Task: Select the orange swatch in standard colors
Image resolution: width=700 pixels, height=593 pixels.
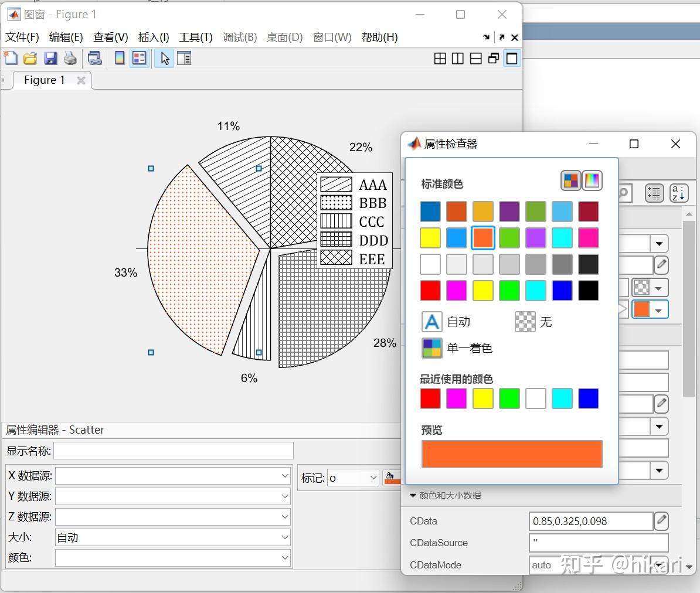Action: 482,238
